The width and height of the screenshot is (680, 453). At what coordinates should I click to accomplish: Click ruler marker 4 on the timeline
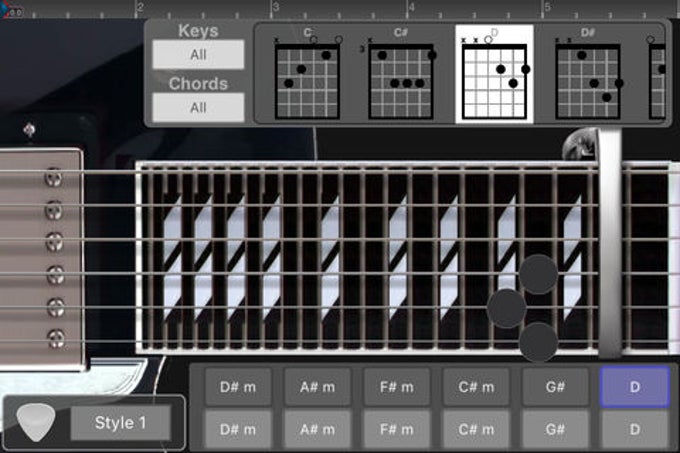tap(412, 7)
